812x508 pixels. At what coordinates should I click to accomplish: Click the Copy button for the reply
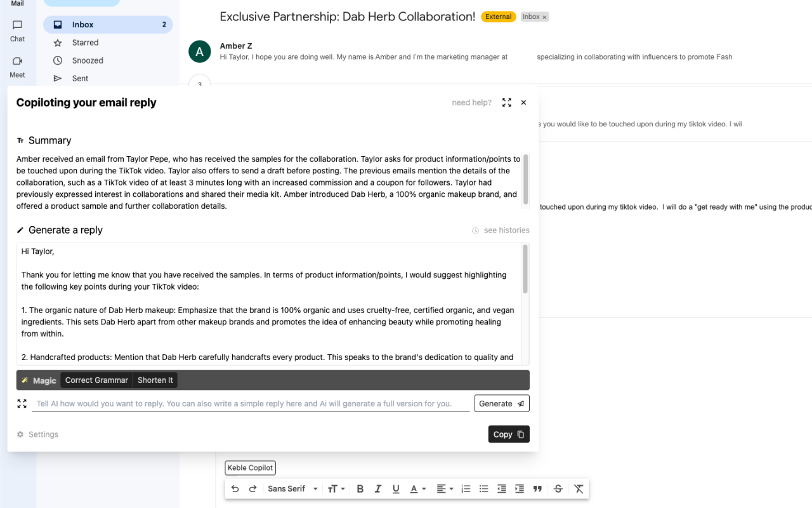pos(508,434)
